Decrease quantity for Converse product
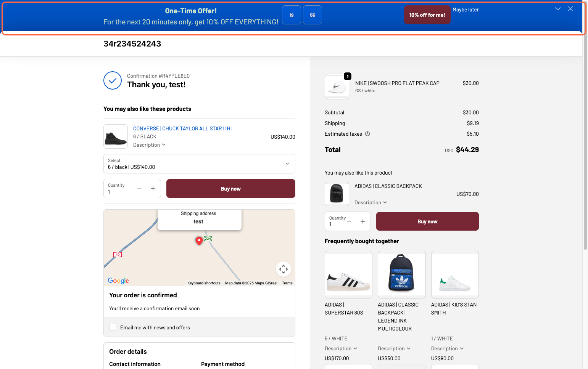588x369 pixels. click(x=139, y=188)
